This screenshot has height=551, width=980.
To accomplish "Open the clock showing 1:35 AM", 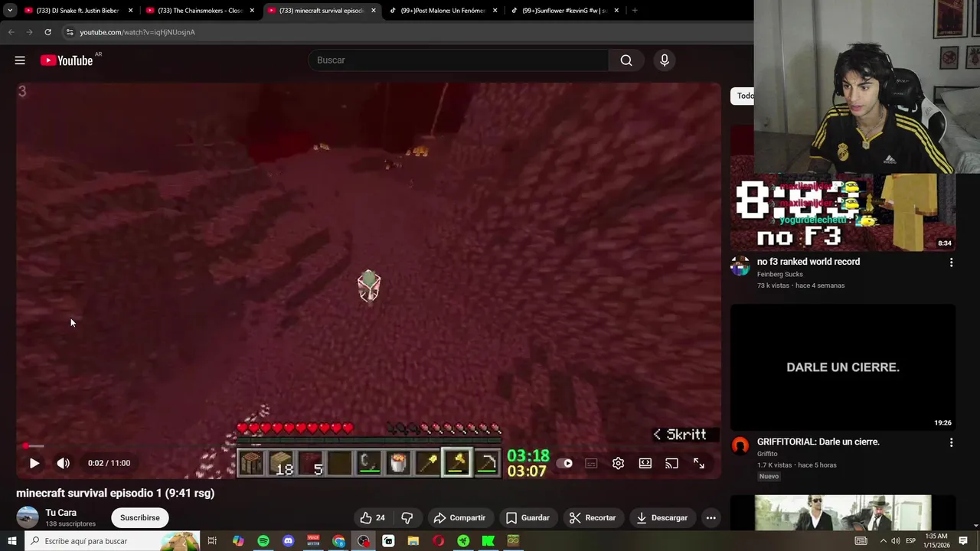I will tap(936, 541).
